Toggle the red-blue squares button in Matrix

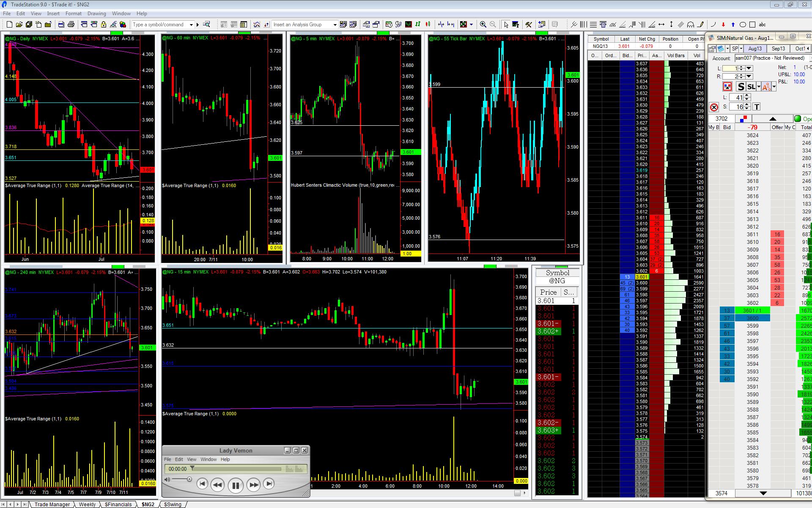744,119
